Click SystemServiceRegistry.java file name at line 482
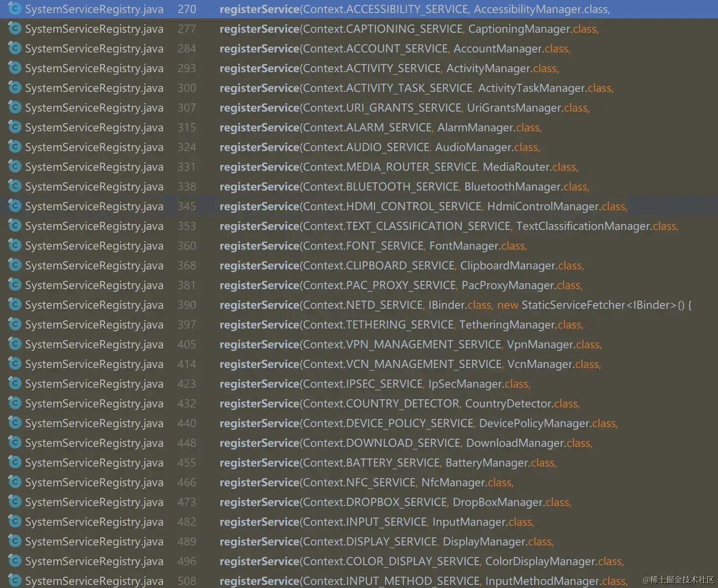718x588 pixels. pyautogui.click(x=94, y=522)
